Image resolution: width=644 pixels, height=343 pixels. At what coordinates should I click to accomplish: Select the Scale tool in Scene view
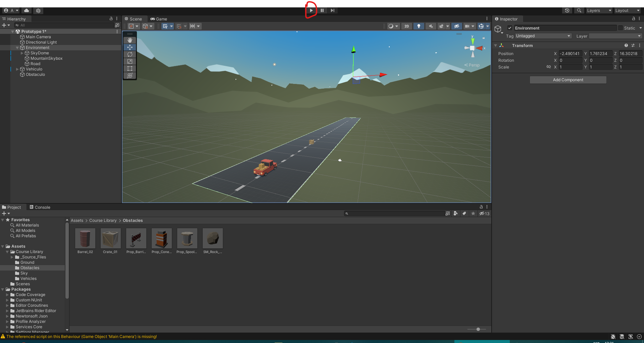(x=130, y=61)
